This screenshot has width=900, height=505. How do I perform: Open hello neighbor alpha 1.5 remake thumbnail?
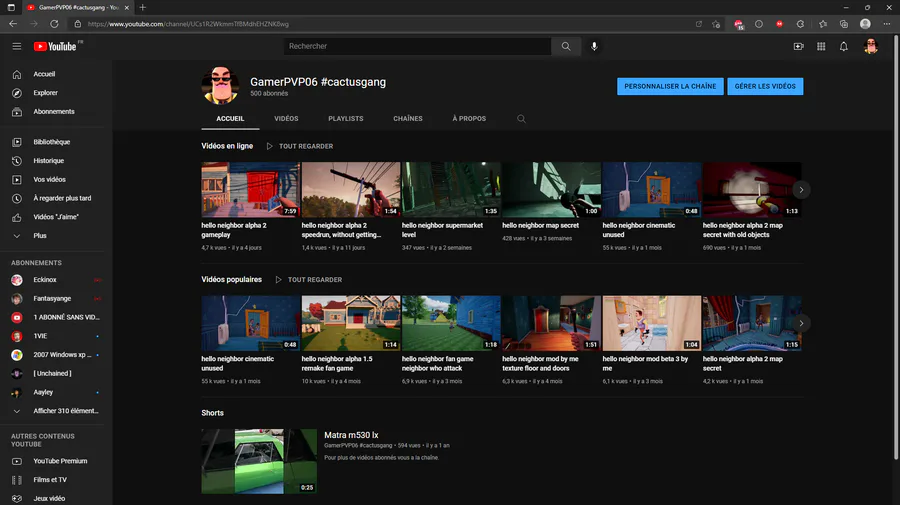pos(351,323)
